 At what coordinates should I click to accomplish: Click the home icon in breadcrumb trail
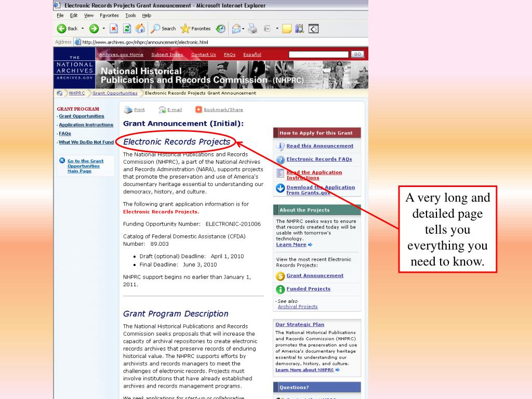[x=60, y=94]
